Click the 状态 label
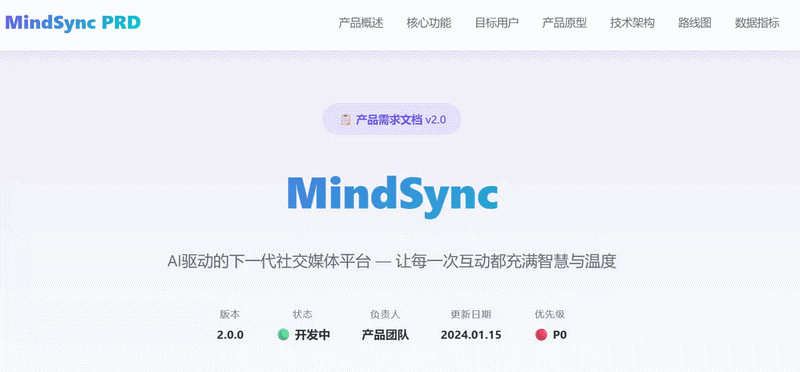The image size is (800, 372). [x=303, y=314]
